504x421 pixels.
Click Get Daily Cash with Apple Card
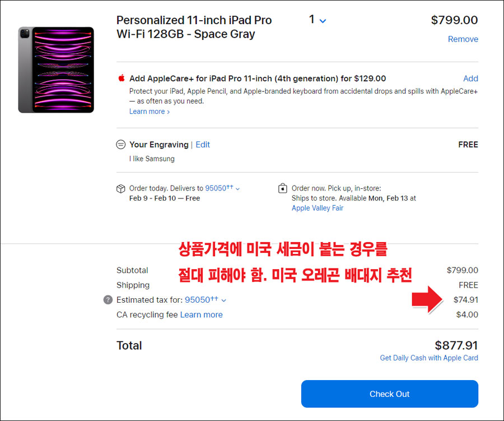(429, 358)
